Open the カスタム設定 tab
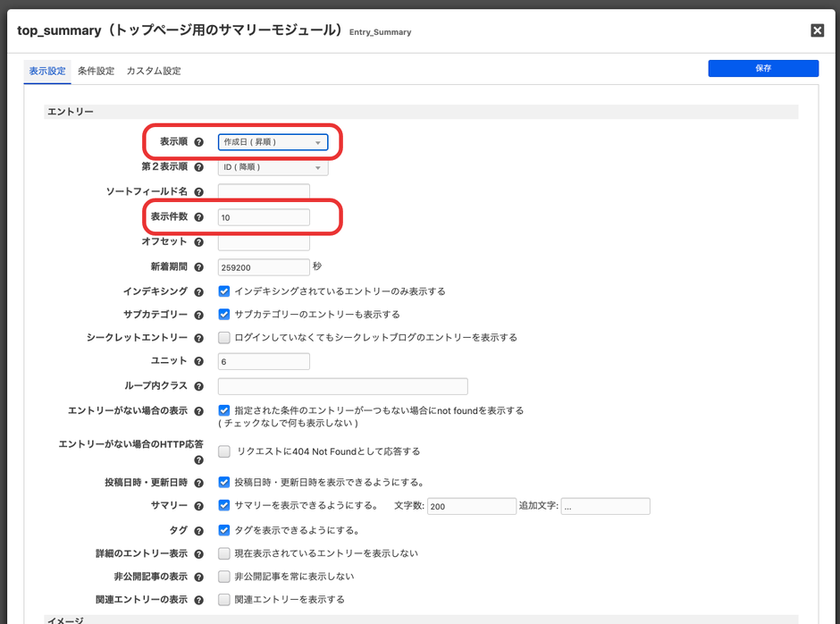 click(153, 71)
